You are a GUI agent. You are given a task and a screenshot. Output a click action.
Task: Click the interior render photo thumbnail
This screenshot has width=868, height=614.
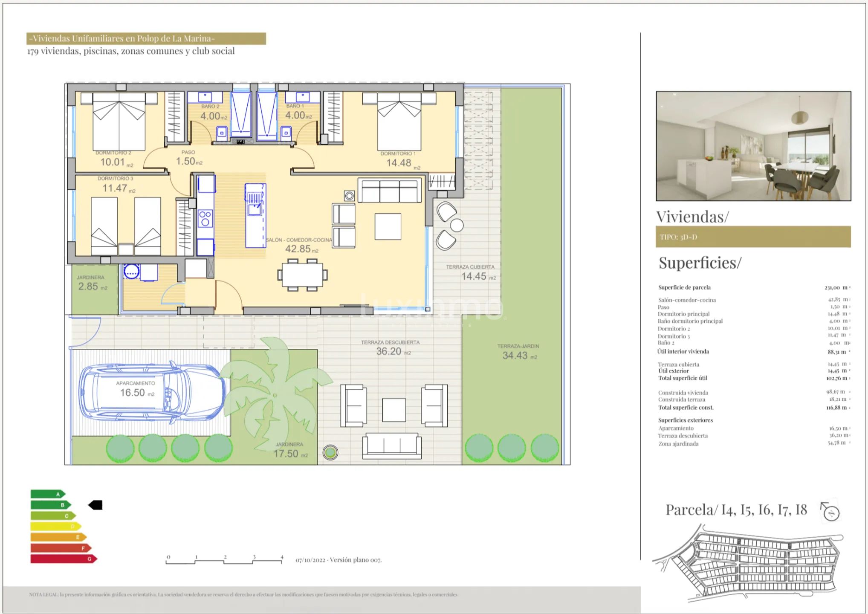tap(753, 146)
